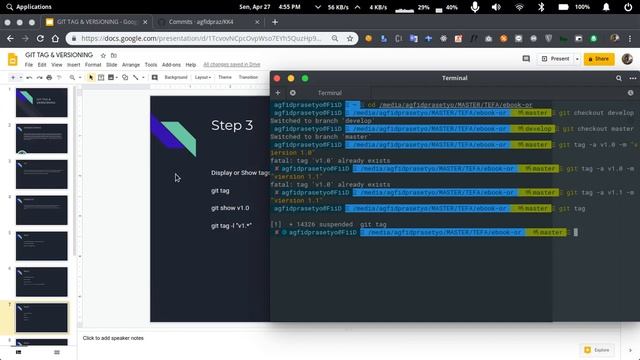Click the move-to-folder icon beside the title
Screen dimensions: 640x360
click(x=113, y=55)
